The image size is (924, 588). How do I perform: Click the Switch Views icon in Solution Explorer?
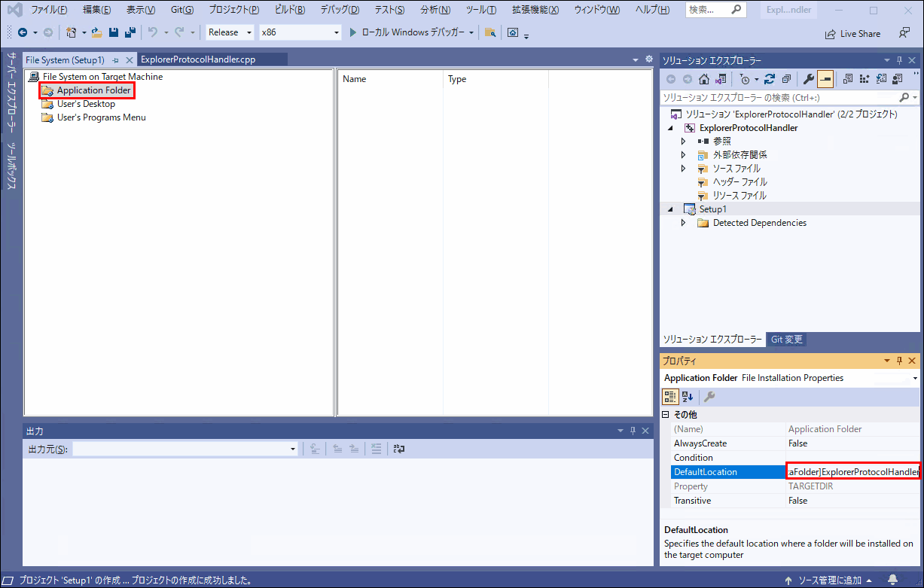[x=721, y=79]
